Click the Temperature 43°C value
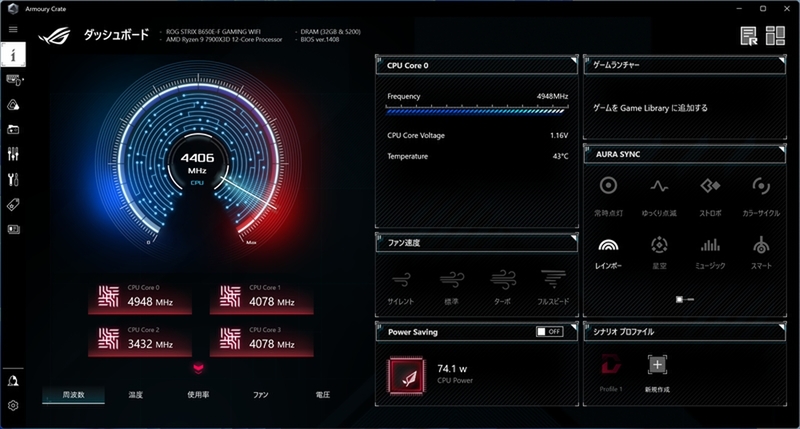This screenshot has height=429, width=800. pyautogui.click(x=560, y=157)
